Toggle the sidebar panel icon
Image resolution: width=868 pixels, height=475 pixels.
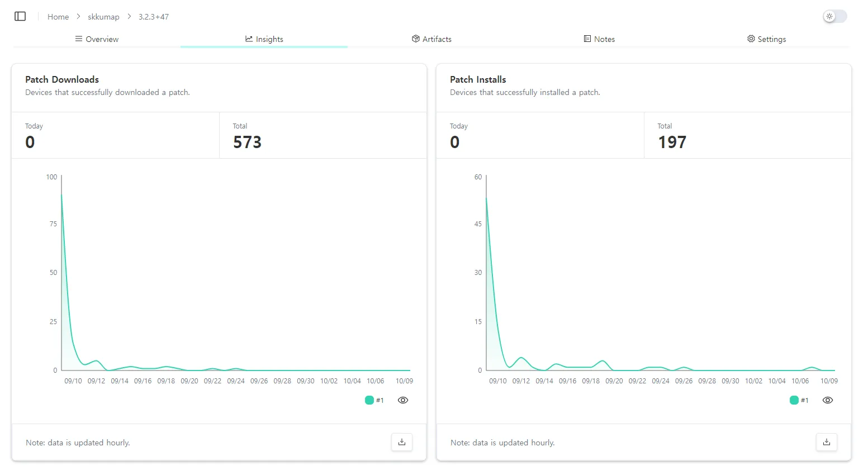20,16
